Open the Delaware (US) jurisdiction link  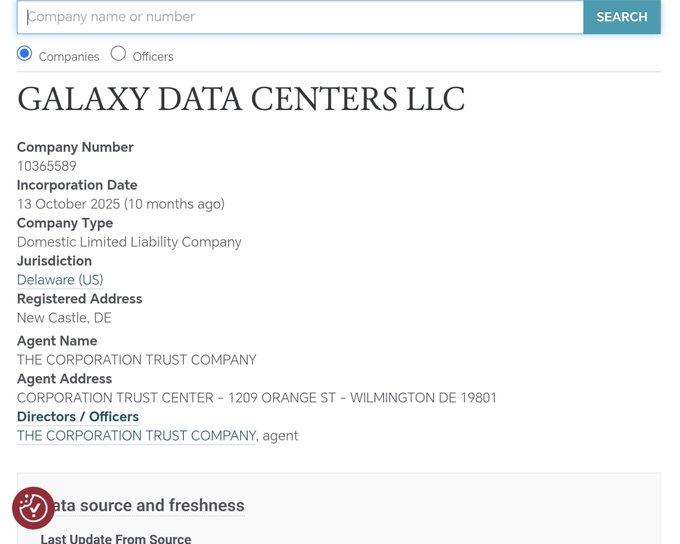coord(60,280)
